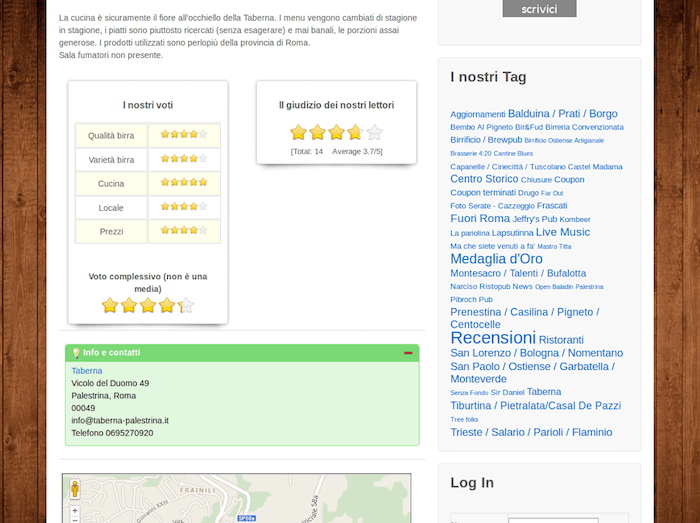Rate one star in readers' rating

(x=298, y=132)
